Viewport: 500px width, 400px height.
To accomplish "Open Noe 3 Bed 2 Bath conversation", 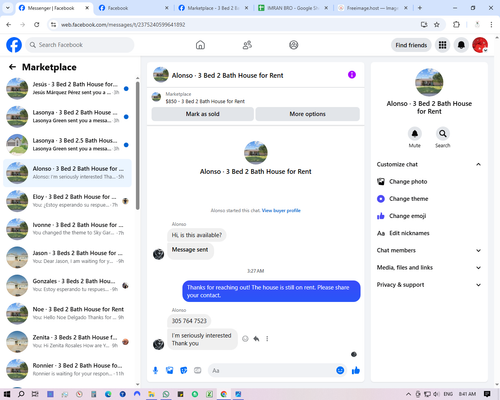I will [x=67, y=313].
